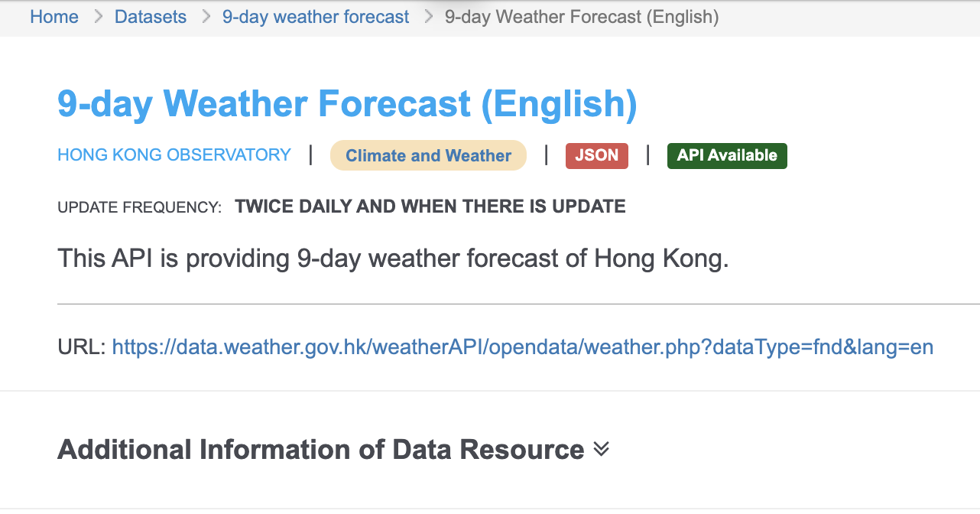The width and height of the screenshot is (980, 514).
Task: Click the UPDATE FREQUENCY label
Action: click(x=140, y=207)
